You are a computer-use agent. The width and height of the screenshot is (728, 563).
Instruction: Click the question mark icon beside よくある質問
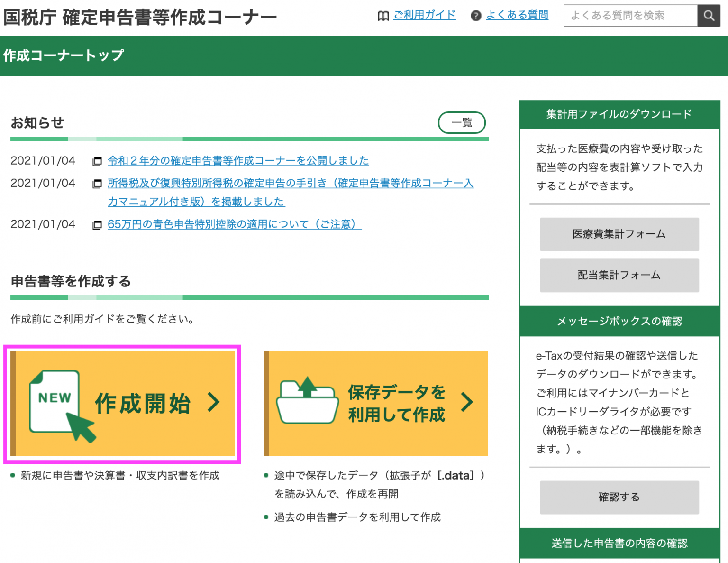[x=476, y=16]
